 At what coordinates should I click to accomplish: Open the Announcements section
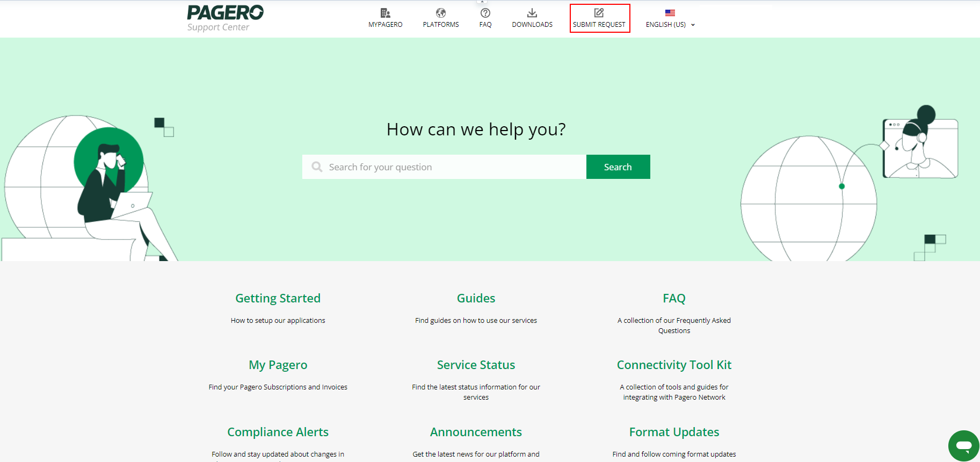tap(476, 432)
